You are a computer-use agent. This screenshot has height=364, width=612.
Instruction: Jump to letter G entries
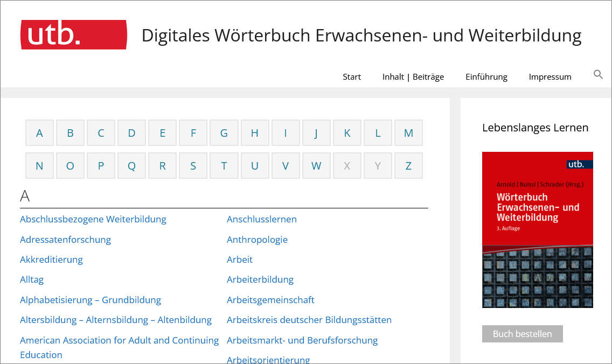(224, 133)
